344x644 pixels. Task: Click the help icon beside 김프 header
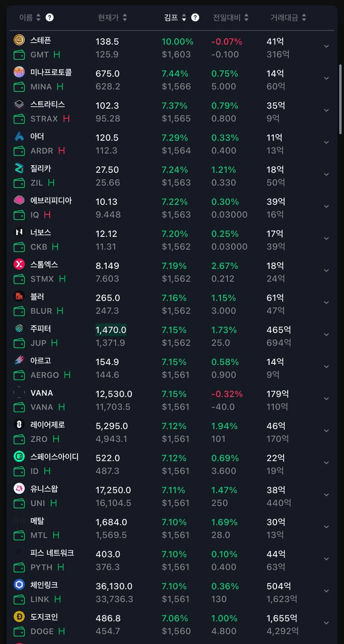(x=195, y=18)
